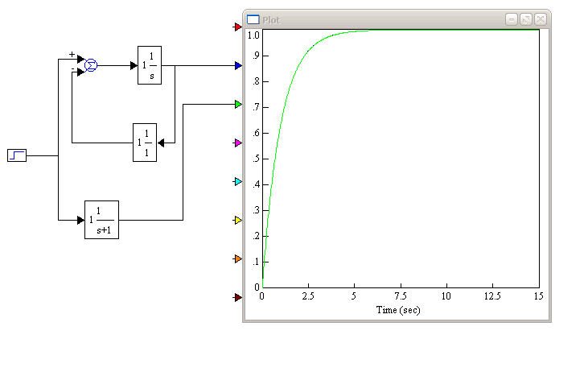Close the Plot window
The height and width of the screenshot is (372, 588).
point(541,19)
